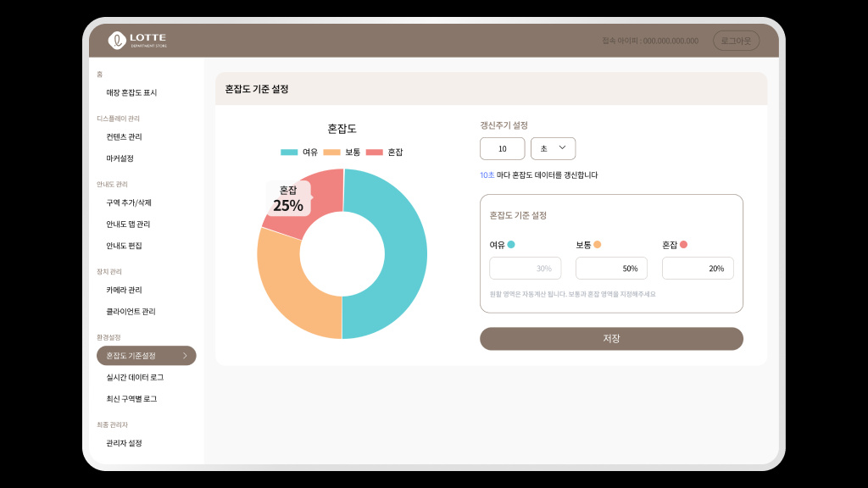Open 실시간 데이터 로그 page
868x488 pixels.
[x=135, y=377]
